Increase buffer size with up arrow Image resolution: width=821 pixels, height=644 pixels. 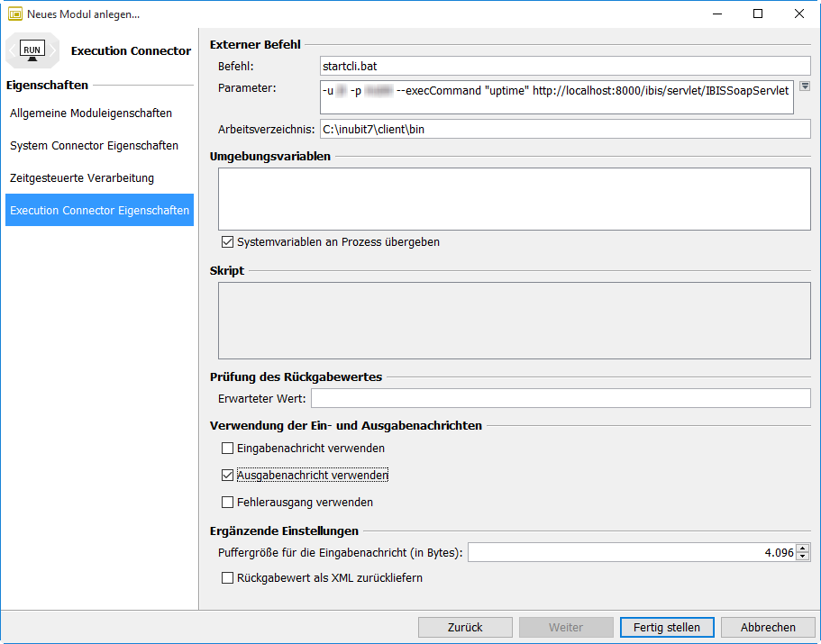(x=802, y=548)
